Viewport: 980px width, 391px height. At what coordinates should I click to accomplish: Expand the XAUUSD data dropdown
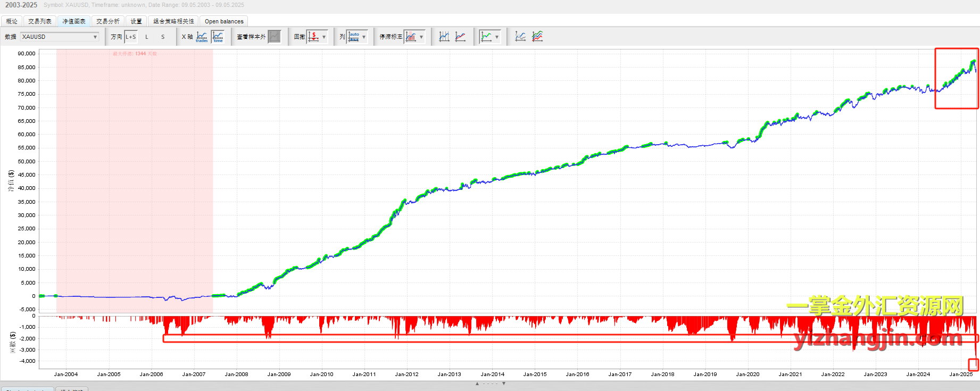tap(60, 37)
